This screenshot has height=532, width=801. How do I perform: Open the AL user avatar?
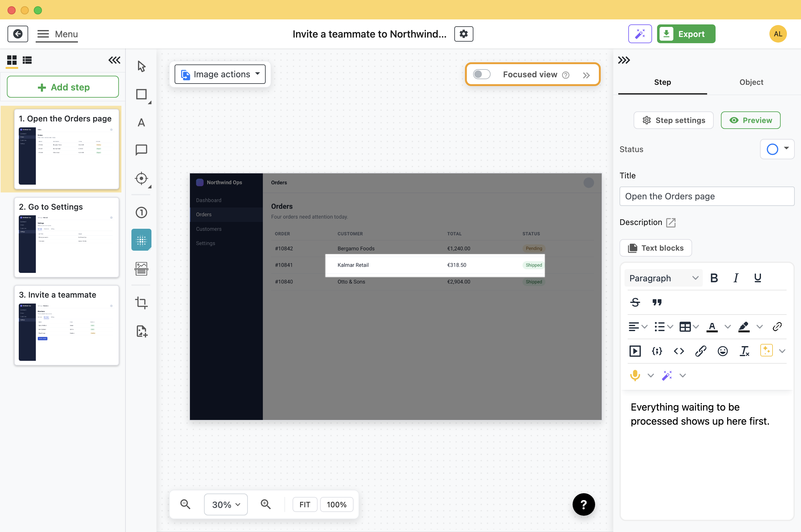[x=778, y=34]
